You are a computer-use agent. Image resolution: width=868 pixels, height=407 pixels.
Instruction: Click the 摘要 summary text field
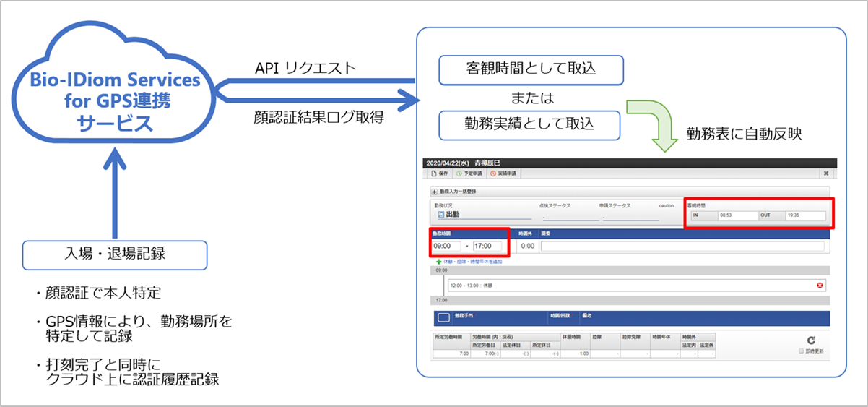(x=682, y=246)
